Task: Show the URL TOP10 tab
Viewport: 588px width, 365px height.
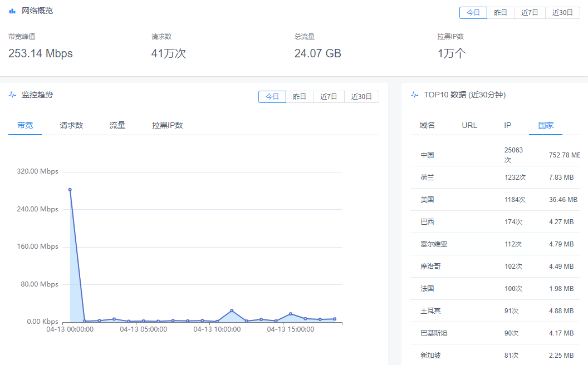Action: (x=469, y=126)
